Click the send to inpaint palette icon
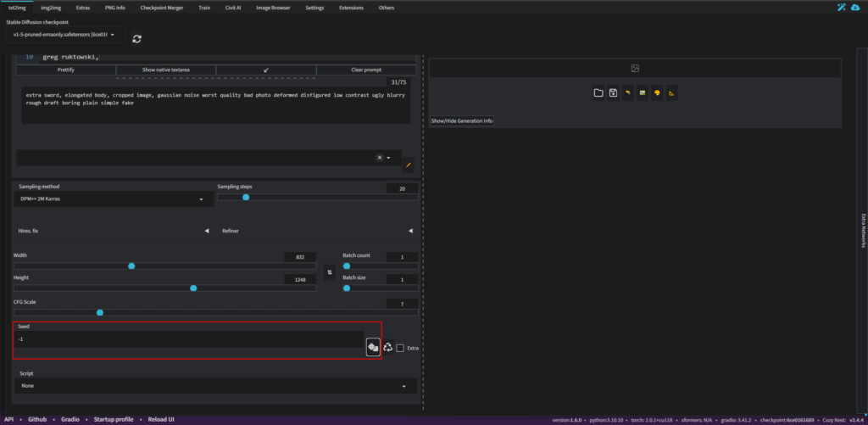This screenshot has width=868, height=425. point(656,92)
